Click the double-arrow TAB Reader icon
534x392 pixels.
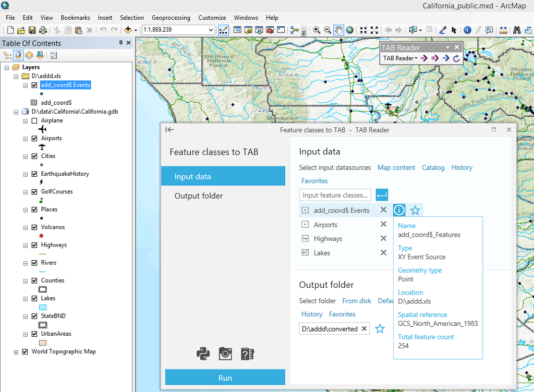tap(435, 58)
